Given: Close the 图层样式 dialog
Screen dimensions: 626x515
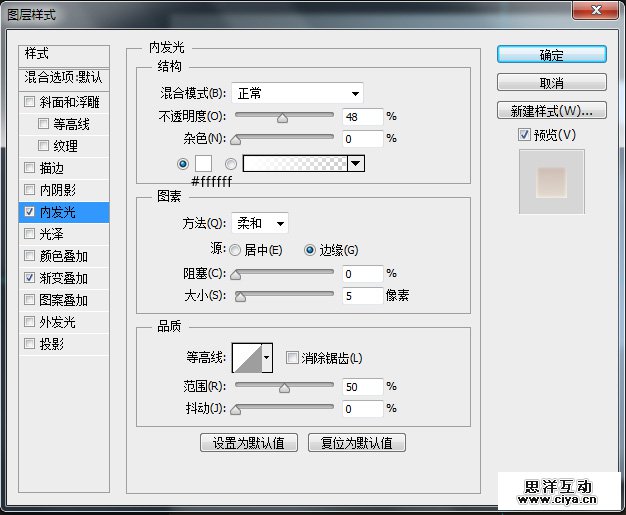Looking at the screenshot, I should coord(596,10).
